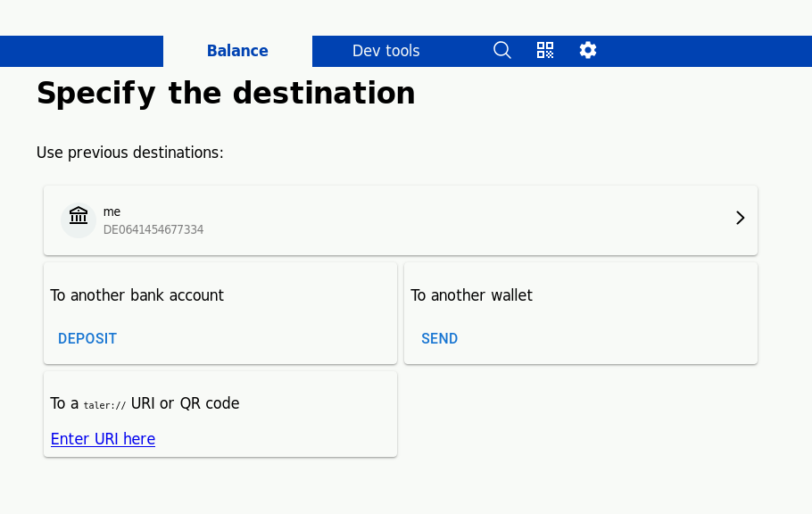The image size is (812, 514).
Task: Follow the Enter URI here link
Action: click(x=103, y=439)
